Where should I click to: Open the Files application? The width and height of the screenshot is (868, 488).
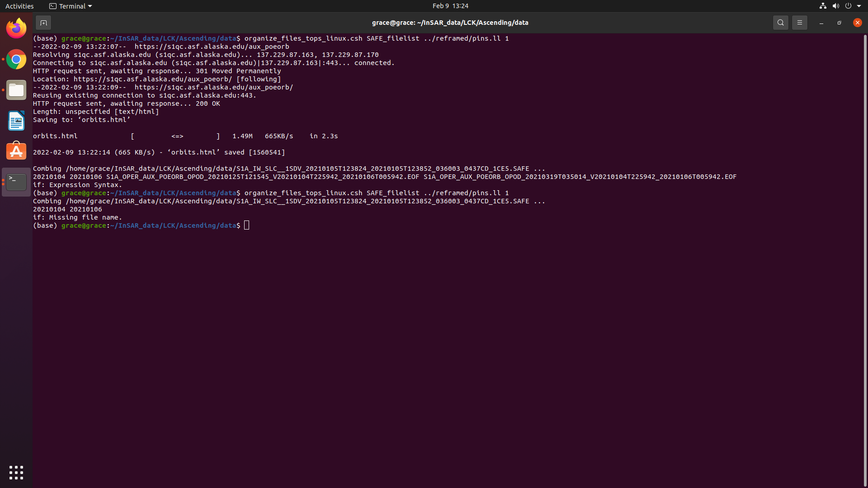pyautogui.click(x=16, y=90)
